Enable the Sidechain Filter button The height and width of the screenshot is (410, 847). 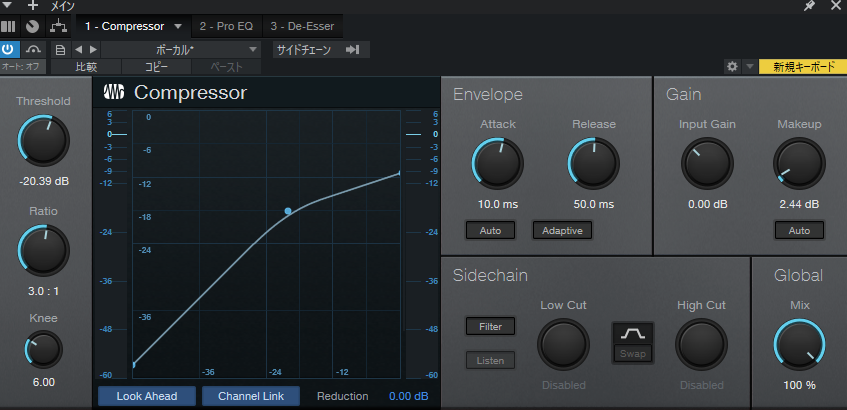(490, 326)
